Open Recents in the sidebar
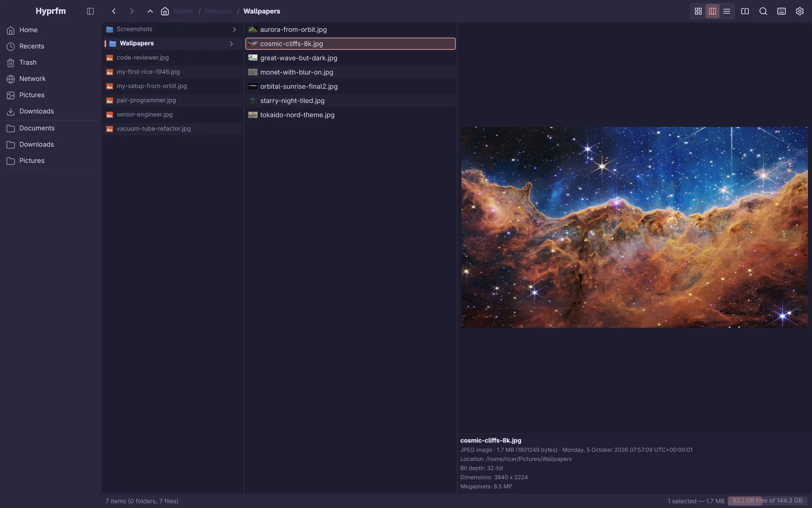Image resolution: width=812 pixels, height=508 pixels. tap(51, 46)
